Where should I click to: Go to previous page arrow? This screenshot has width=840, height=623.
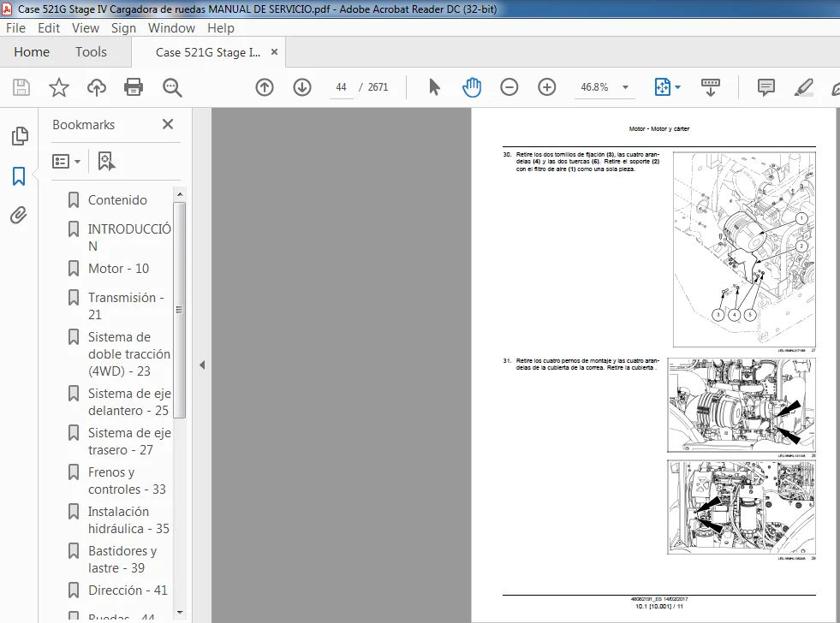tap(264, 87)
